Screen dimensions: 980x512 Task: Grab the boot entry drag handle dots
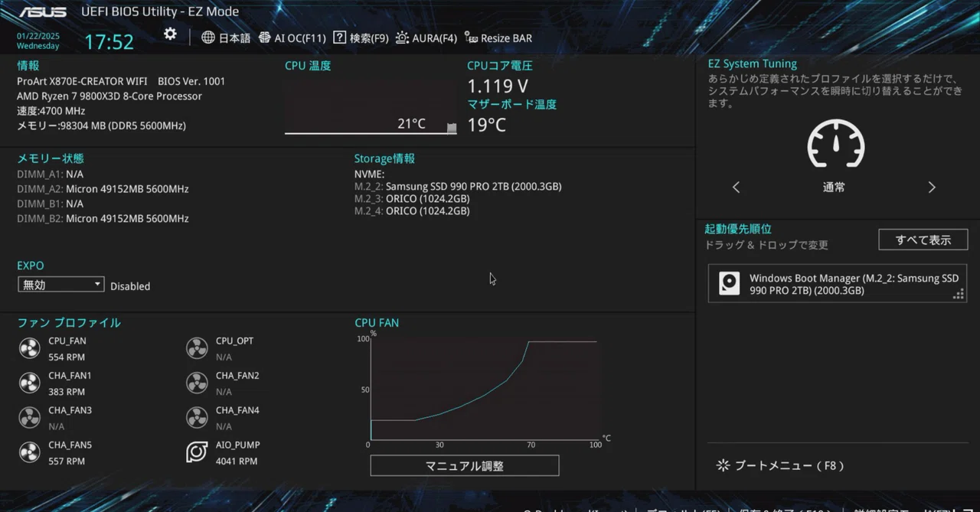point(958,294)
